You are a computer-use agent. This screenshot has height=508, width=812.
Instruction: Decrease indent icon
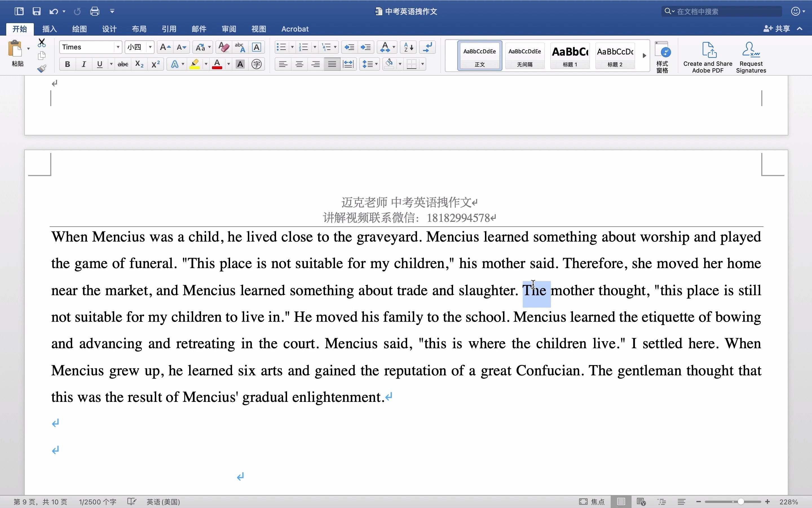[349, 47]
